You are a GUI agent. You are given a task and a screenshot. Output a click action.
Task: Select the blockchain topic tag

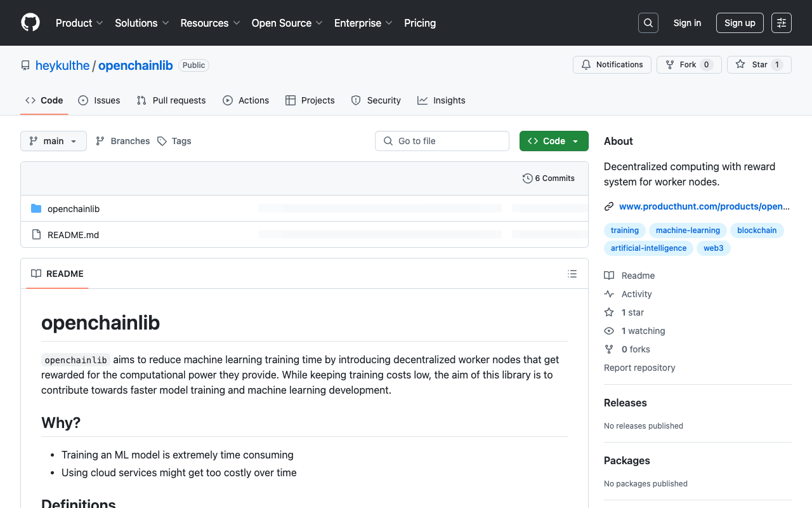(x=757, y=231)
